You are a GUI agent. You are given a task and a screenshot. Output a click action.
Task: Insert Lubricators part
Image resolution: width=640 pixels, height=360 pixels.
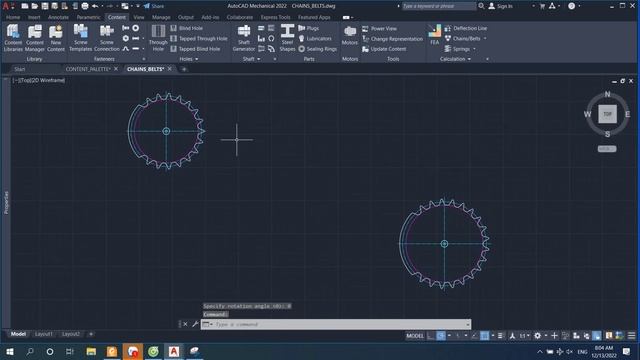(x=315, y=38)
